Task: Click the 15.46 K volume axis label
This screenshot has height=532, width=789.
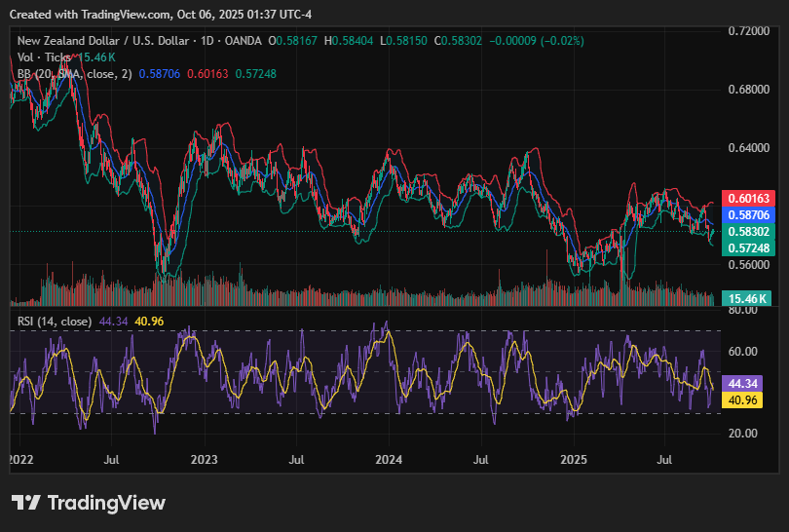Action: 745,298
